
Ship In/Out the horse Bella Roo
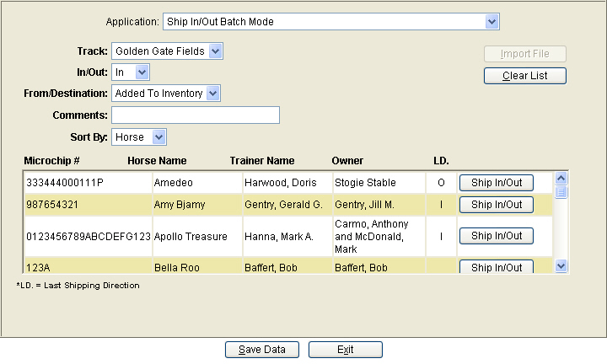(497, 267)
